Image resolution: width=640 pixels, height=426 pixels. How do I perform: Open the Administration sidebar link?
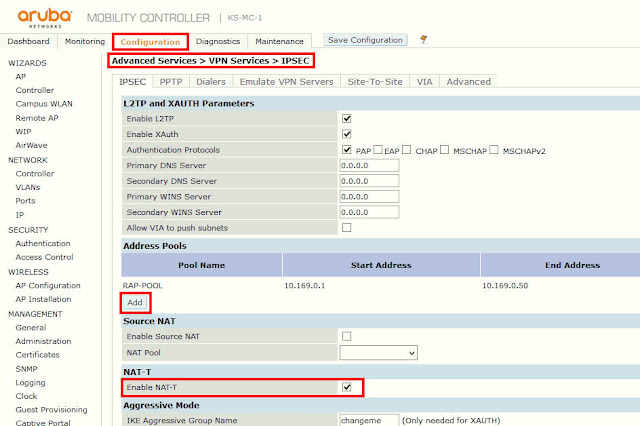pos(43,341)
